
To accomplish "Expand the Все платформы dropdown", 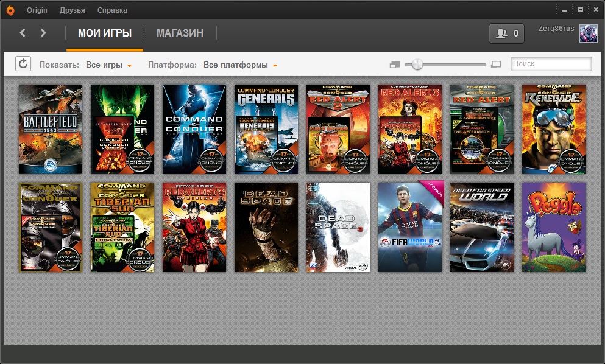I will coord(241,65).
